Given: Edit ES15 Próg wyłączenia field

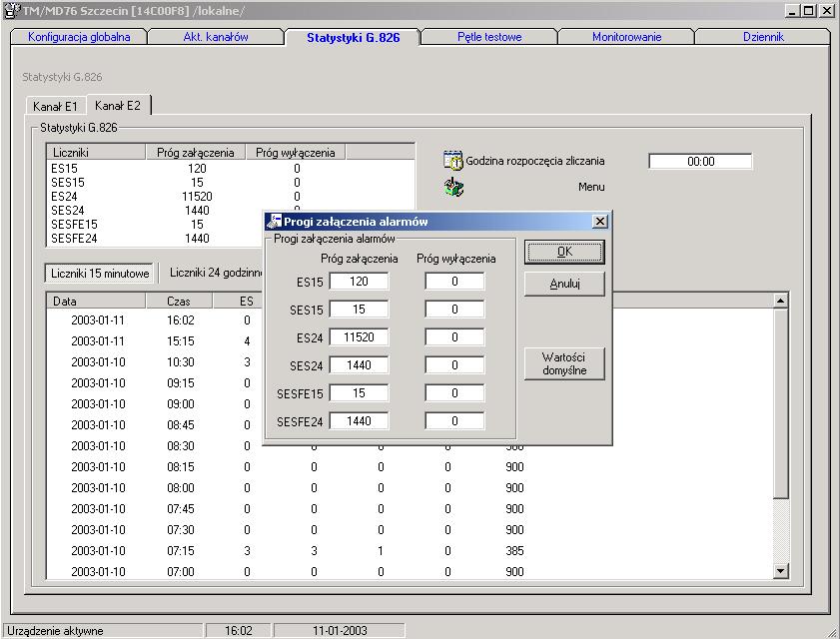Looking at the screenshot, I should tap(454, 282).
